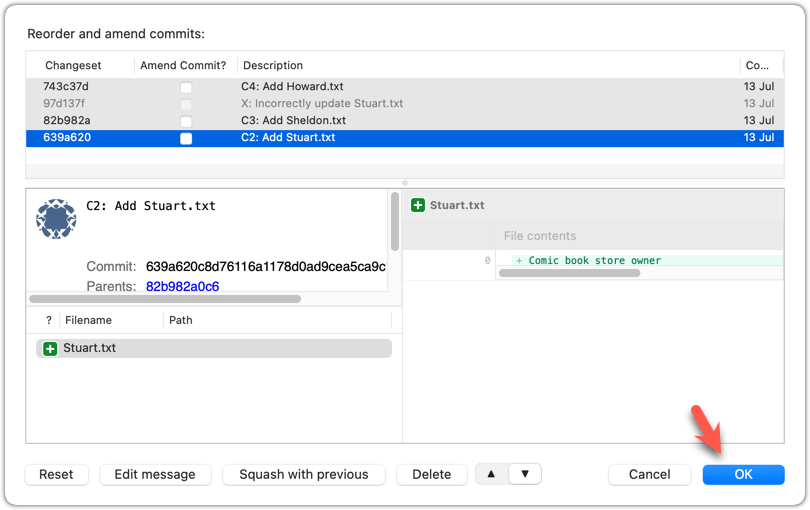
Task: Open parent commit link 82b982a0c6
Action: (x=182, y=286)
